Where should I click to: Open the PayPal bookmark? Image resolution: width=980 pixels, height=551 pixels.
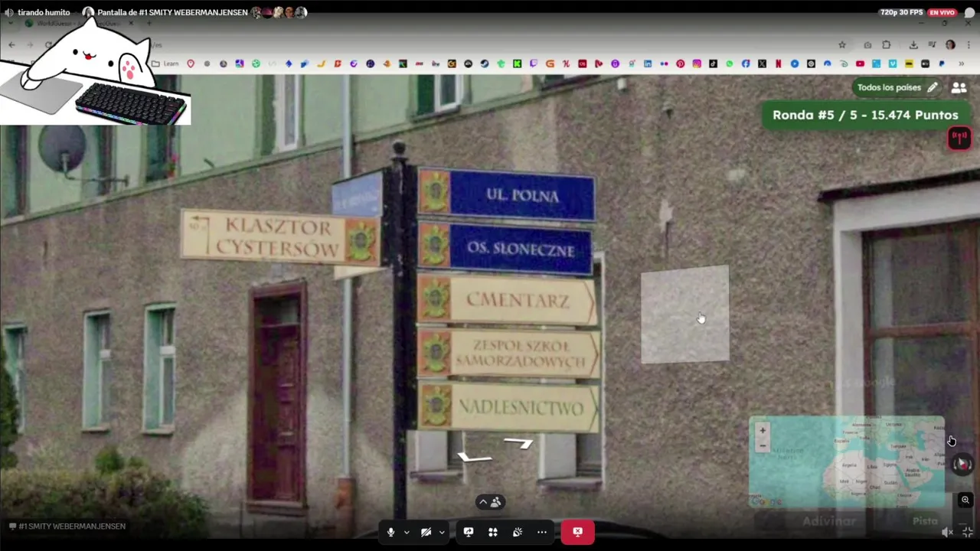tap(941, 64)
